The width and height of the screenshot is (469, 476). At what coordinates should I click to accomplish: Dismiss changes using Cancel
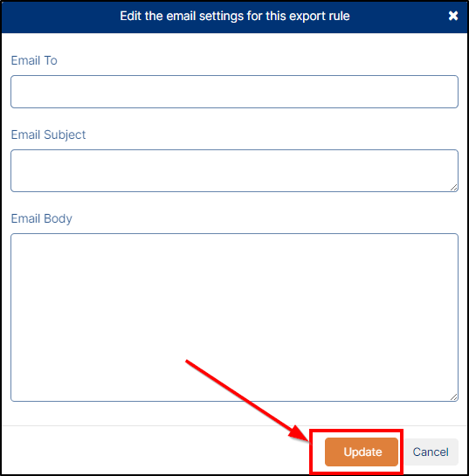coord(431,452)
